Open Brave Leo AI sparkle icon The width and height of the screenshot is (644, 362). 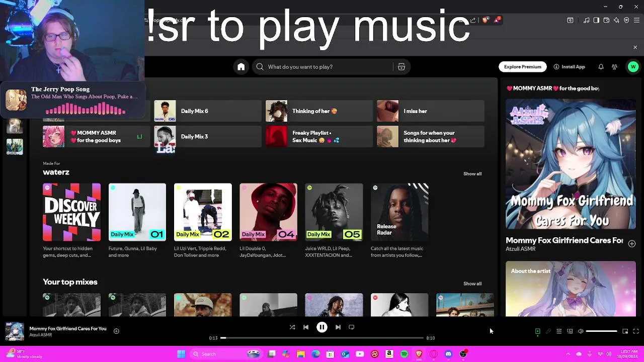[x=616, y=20]
